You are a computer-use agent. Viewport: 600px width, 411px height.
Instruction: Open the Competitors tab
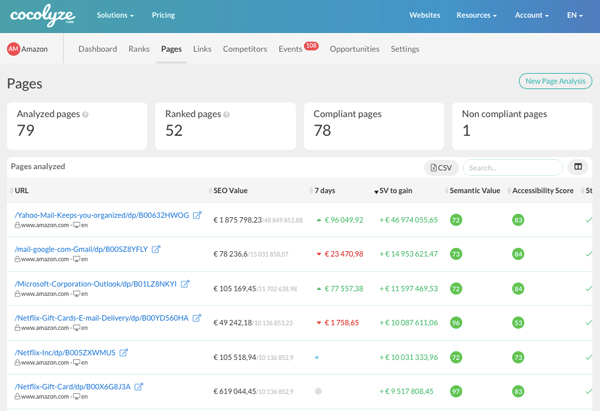point(245,49)
